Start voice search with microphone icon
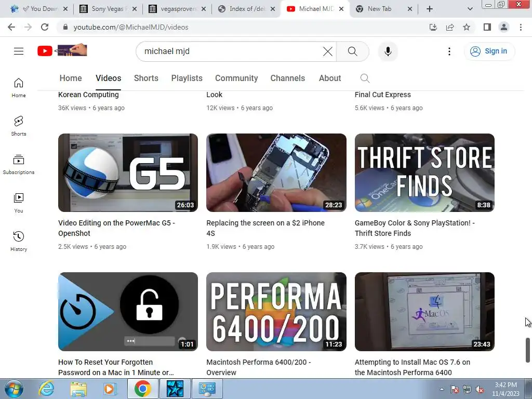This screenshot has height=399, width=532. [x=388, y=51]
